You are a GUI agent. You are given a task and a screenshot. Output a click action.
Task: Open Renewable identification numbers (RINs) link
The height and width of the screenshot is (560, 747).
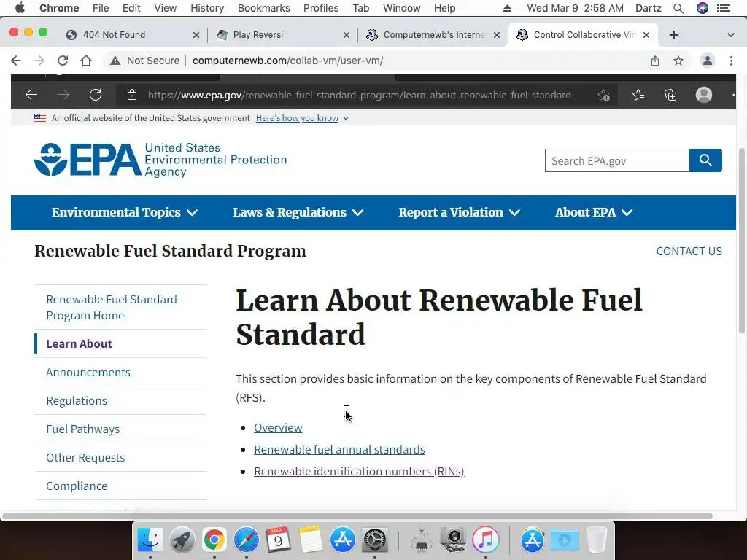coord(359,472)
